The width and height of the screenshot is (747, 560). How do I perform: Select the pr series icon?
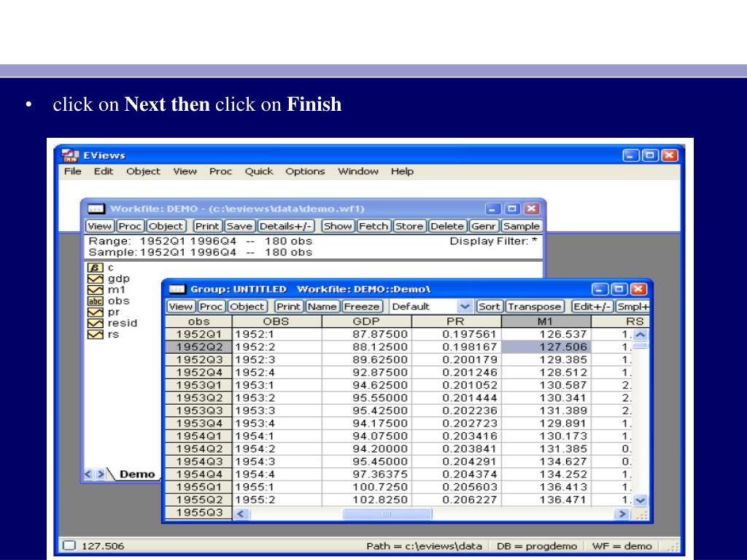coord(96,312)
